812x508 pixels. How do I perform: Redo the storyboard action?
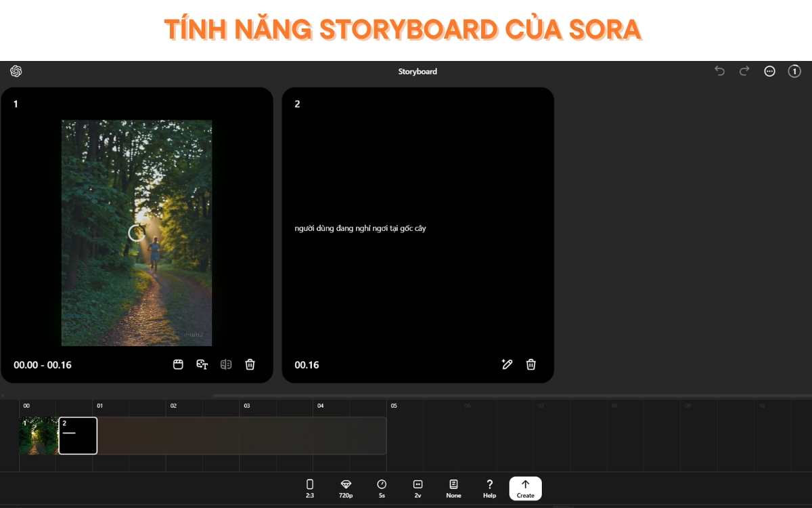pyautogui.click(x=744, y=71)
